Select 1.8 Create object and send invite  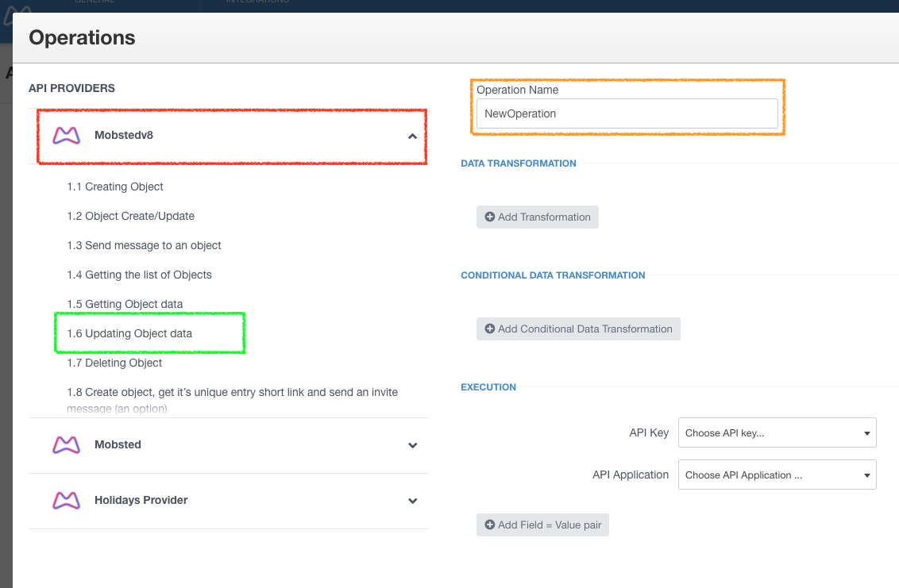click(232, 400)
